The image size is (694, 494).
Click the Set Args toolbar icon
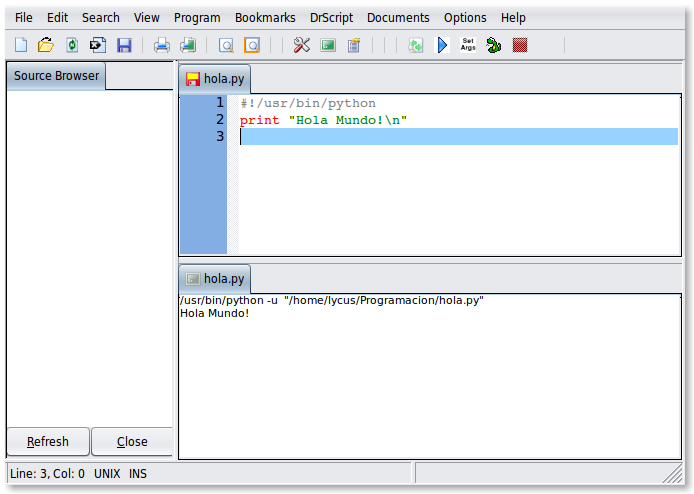click(468, 45)
